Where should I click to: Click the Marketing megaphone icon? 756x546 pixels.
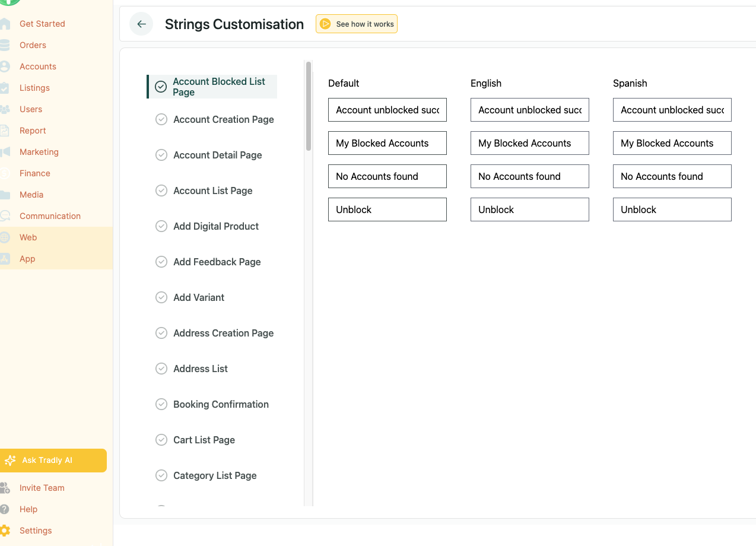pyautogui.click(x=5, y=152)
